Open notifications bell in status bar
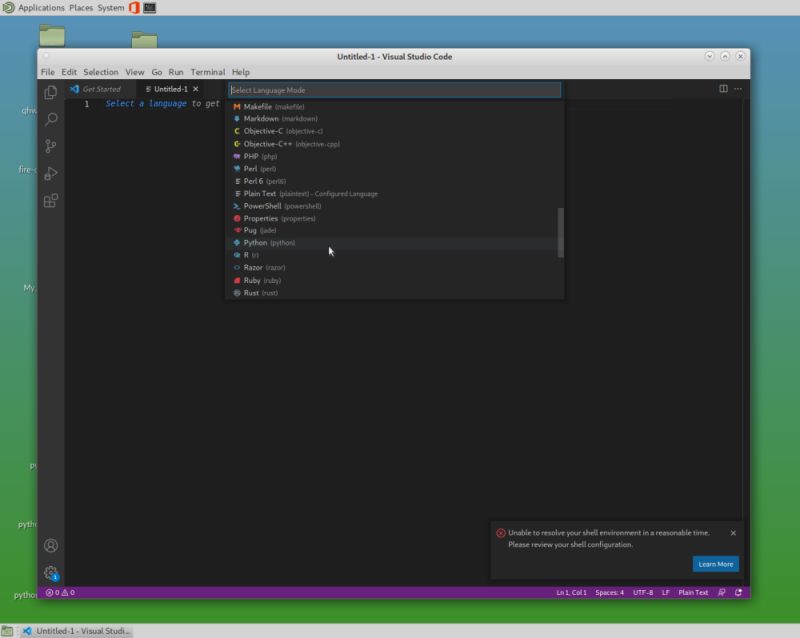Screen dimensions: 800x638 [x=738, y=593]
